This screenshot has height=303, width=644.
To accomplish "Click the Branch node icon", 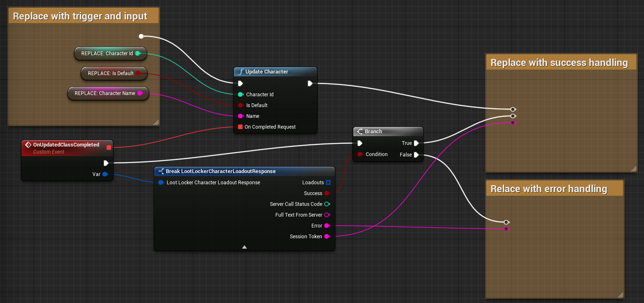I will 360,132.
